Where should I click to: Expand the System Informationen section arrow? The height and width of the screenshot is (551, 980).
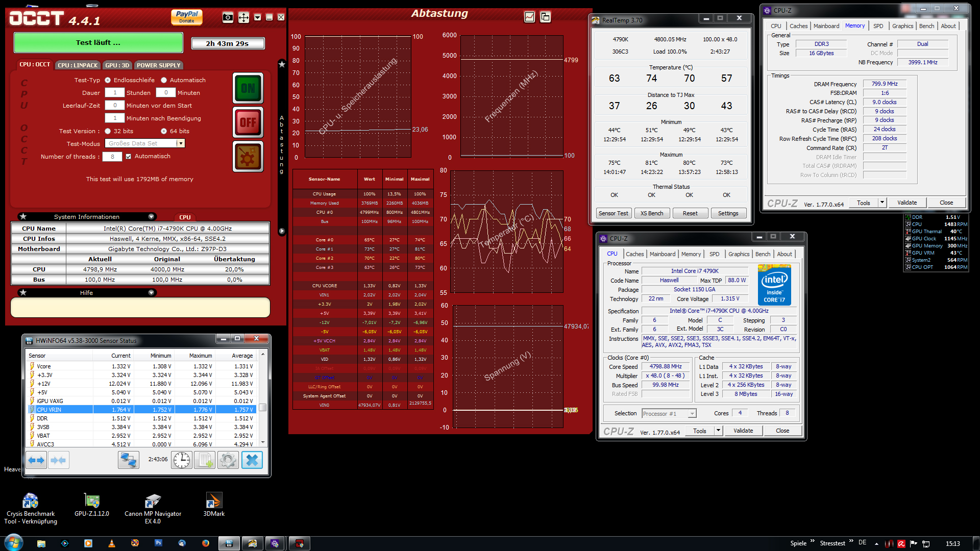(151, 217)
